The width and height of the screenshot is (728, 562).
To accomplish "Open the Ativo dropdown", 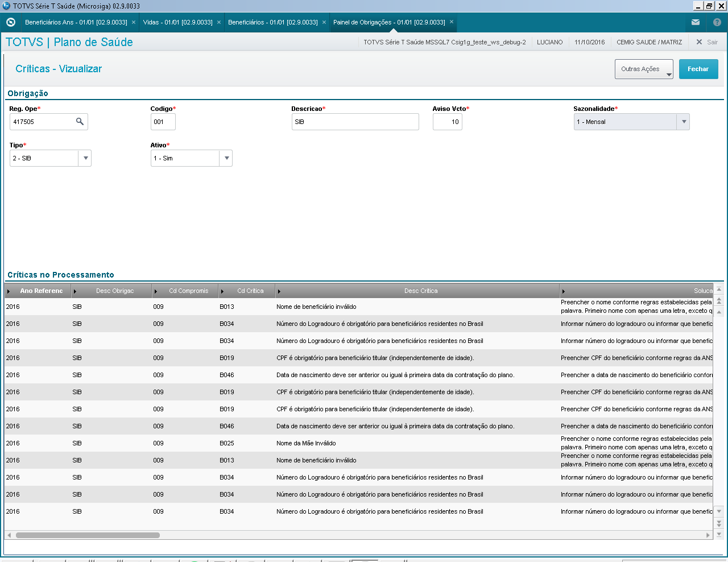I will tap(226, 158).
